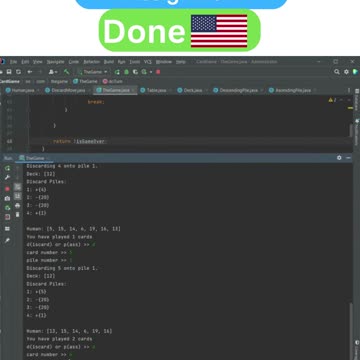This screenshot has width=360, height=360.
Task: Click the doTurn method breadcrumb
Action: point(112,81)
